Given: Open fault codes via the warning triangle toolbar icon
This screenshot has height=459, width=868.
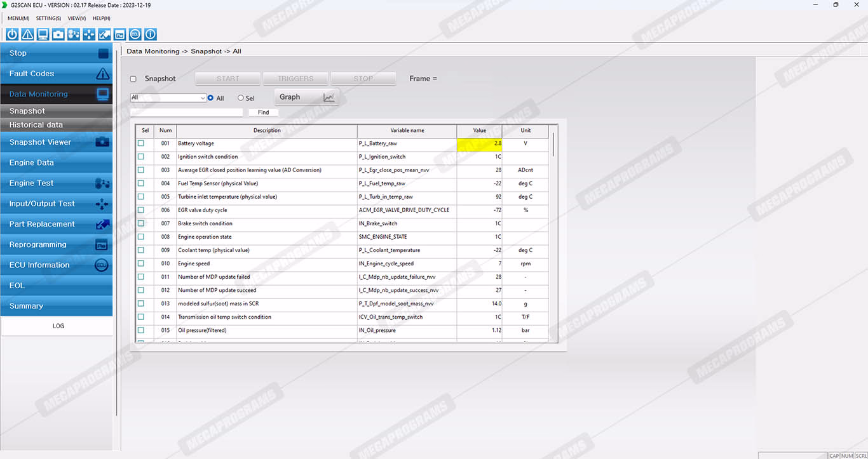Looking at the screenshot, I should pyautogui.click(x=27, y=34).
